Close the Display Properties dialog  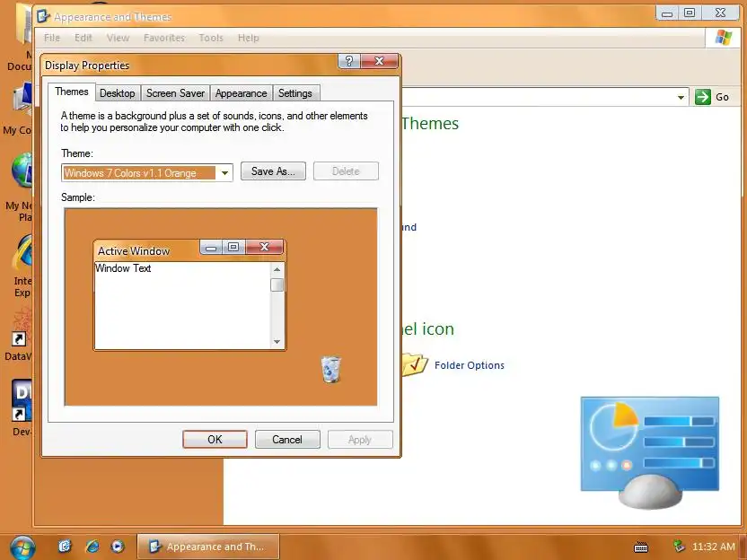point(379,61)
